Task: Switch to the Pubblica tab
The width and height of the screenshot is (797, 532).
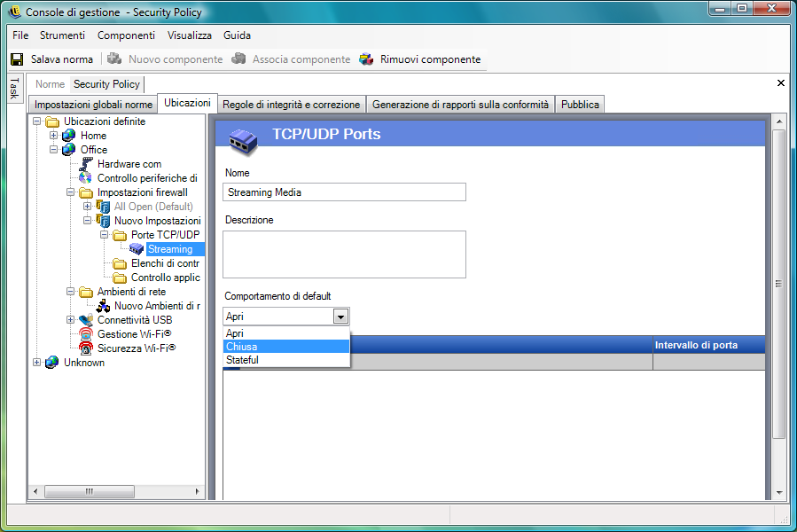Action: (580, 105)
